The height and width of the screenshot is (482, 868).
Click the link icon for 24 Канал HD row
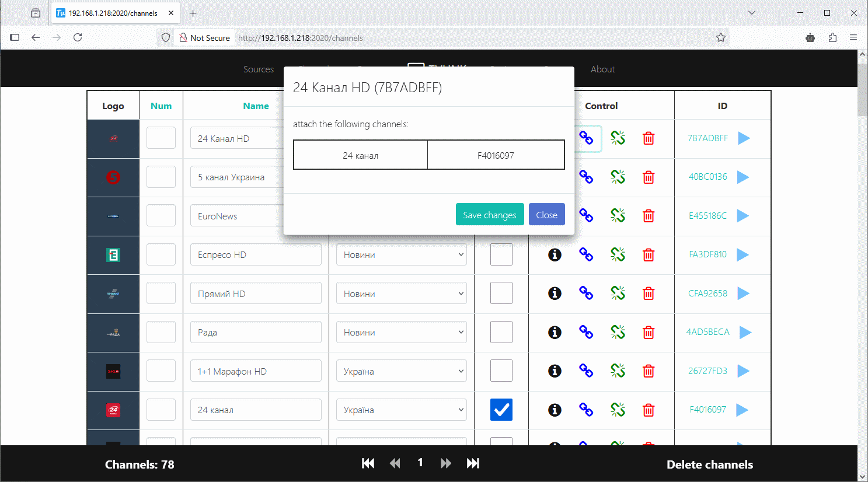coord(586,138)
